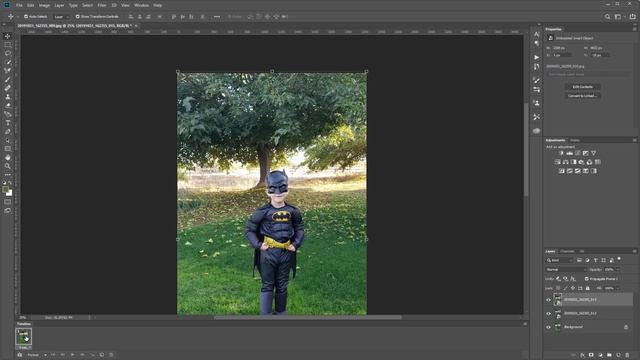Viewport: 640px width, 360px height.
Task: Create new fill or adjustment layer icon
Action: click(600, 356)
